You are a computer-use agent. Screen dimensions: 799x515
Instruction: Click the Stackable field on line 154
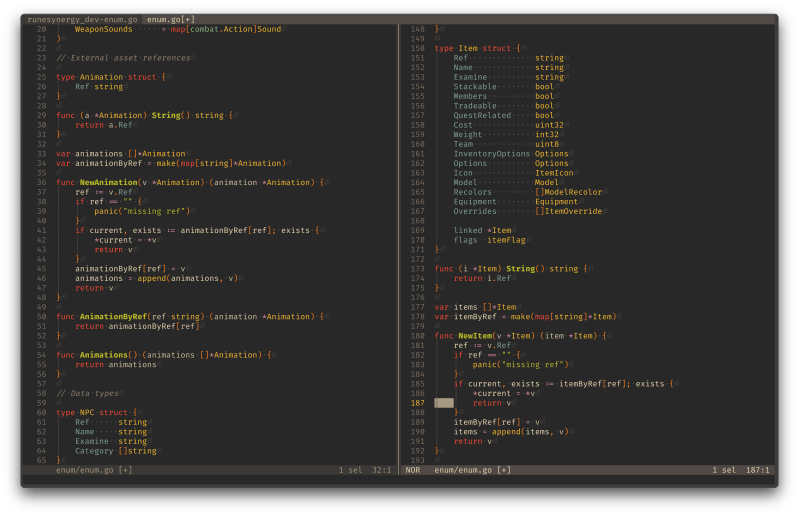click(475, 87)
